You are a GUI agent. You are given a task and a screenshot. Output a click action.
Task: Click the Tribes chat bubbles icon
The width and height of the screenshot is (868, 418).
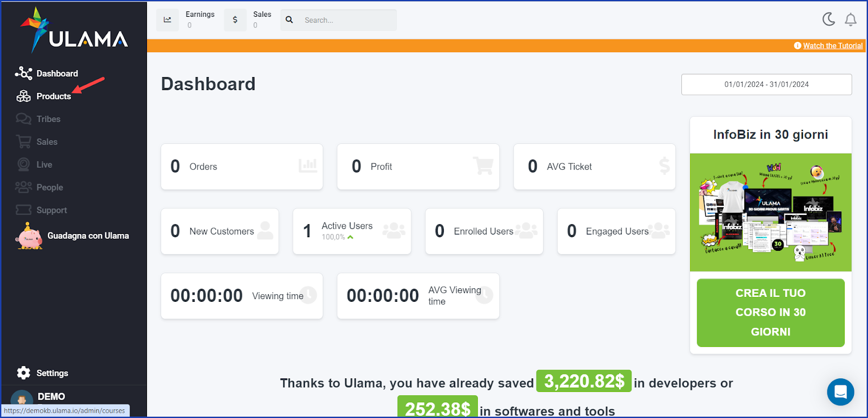[23, 119]
